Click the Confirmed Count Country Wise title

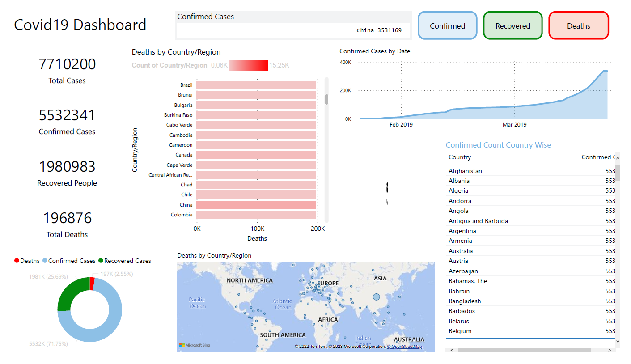[x=498, y=145]
